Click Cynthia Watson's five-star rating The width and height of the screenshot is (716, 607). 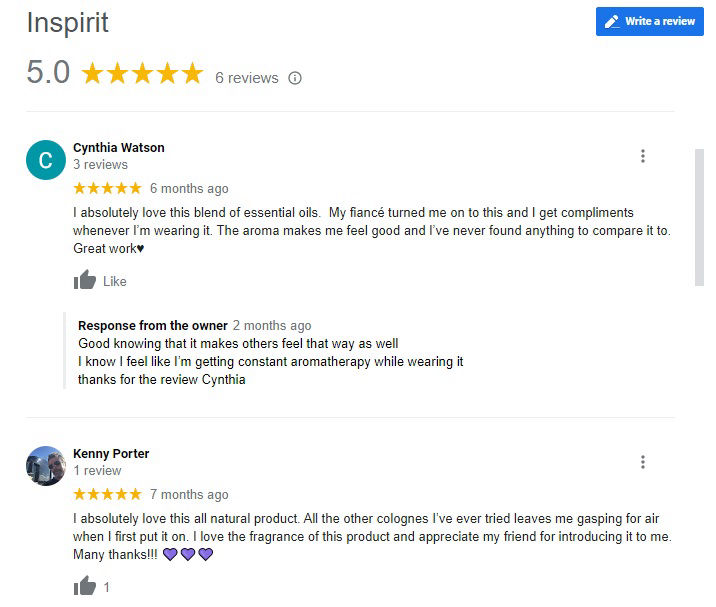coord(107,188)
